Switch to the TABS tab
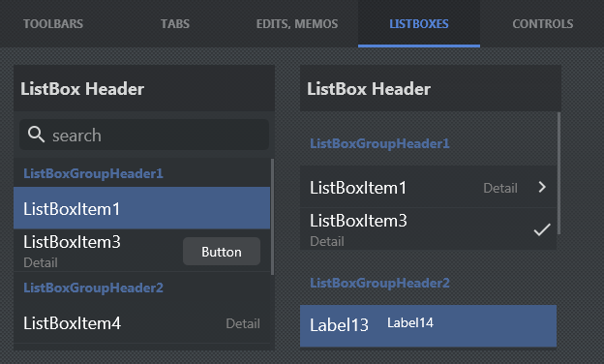The image size is (604, 364). tap(175, 24)
